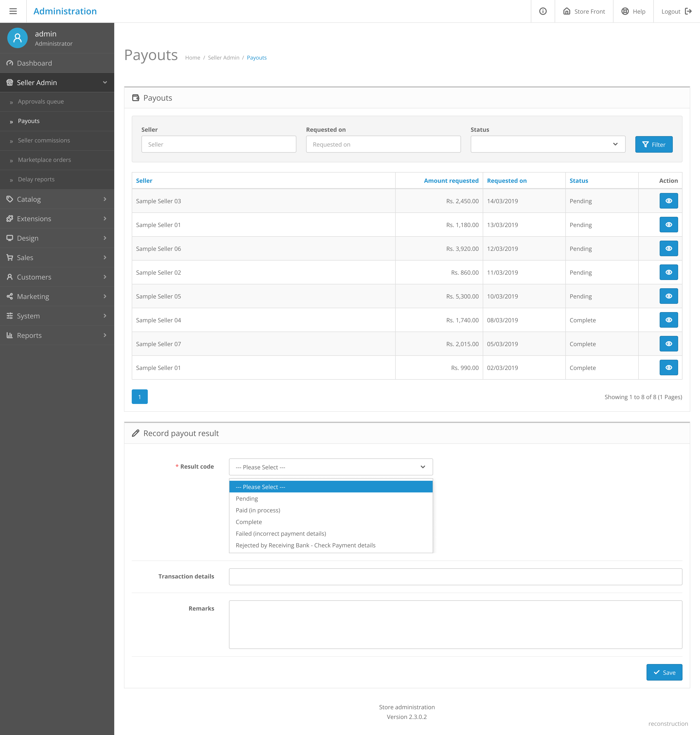View payout for Sample Seller 04

click(669, 320)
